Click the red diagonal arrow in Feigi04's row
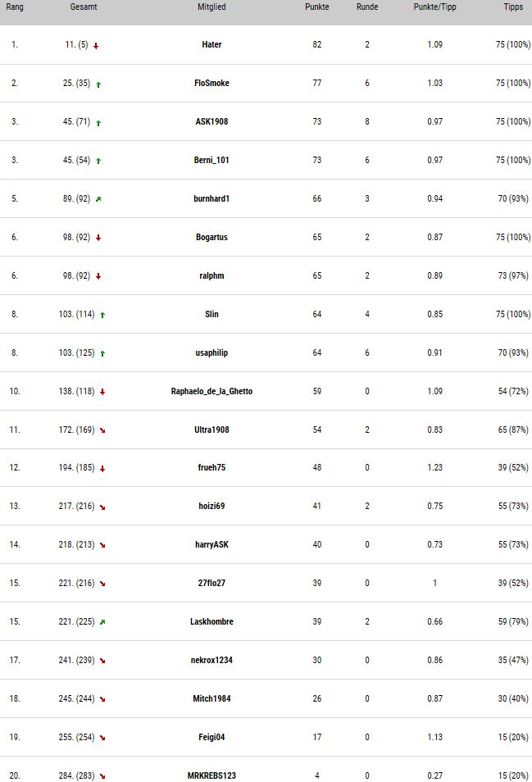The width and height of the screenshot is (532, 782). click(x=102, y=738)
